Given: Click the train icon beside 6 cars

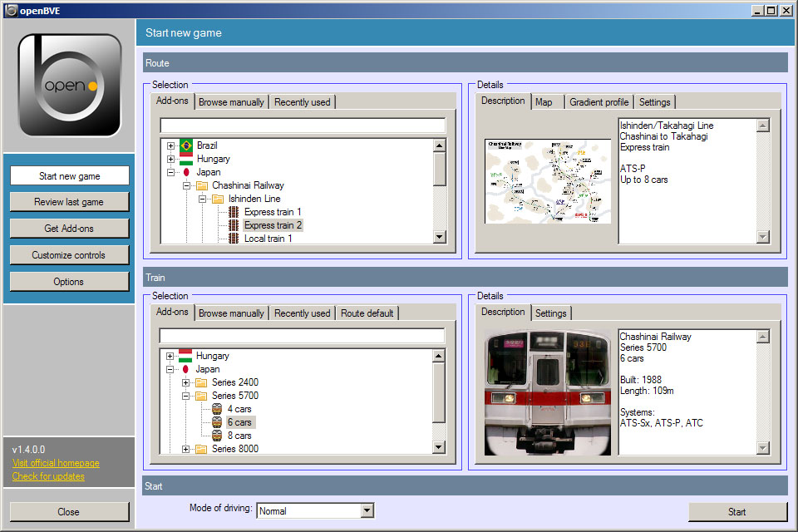Looking at the screenshot, I should point(217,422).
